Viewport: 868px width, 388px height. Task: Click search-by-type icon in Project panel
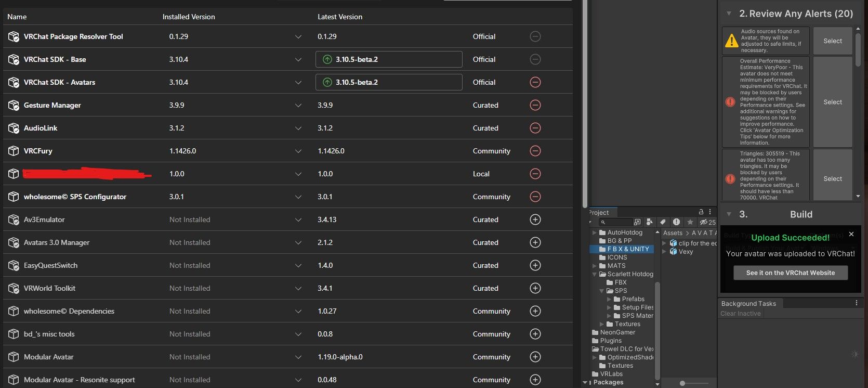[650, 222]
